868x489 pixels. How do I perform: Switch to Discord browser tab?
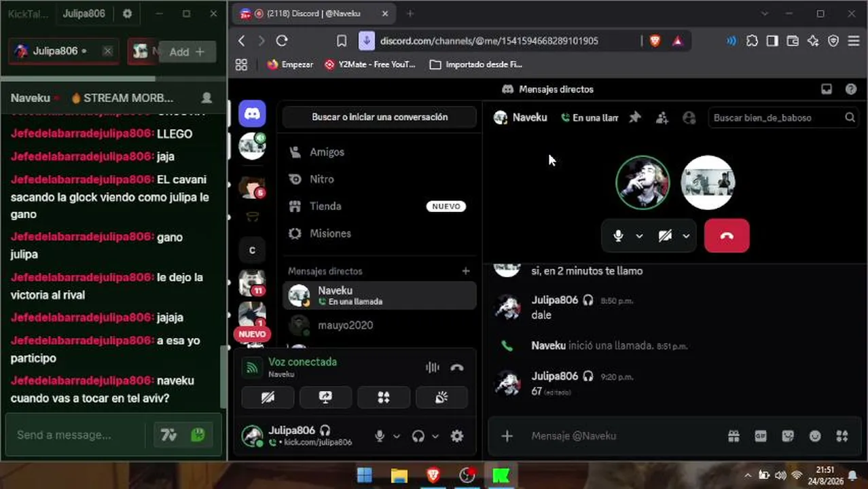click(313, 14)
